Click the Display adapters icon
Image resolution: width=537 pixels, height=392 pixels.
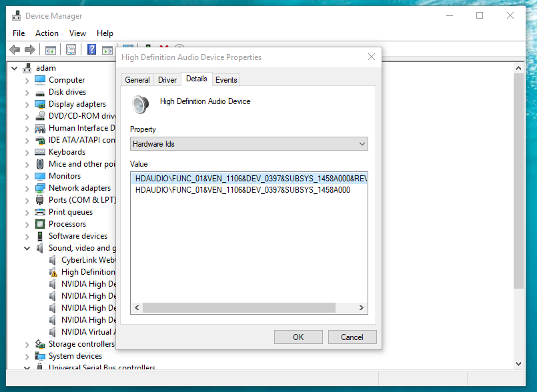tap(40, 105)
